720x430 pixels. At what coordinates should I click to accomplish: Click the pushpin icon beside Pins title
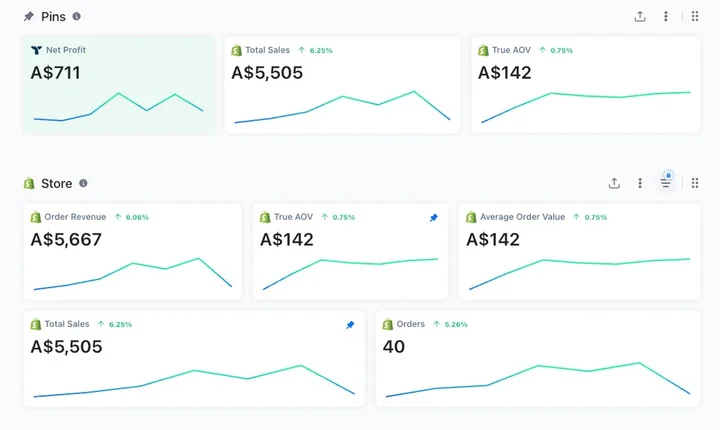(x=29, y=17)
